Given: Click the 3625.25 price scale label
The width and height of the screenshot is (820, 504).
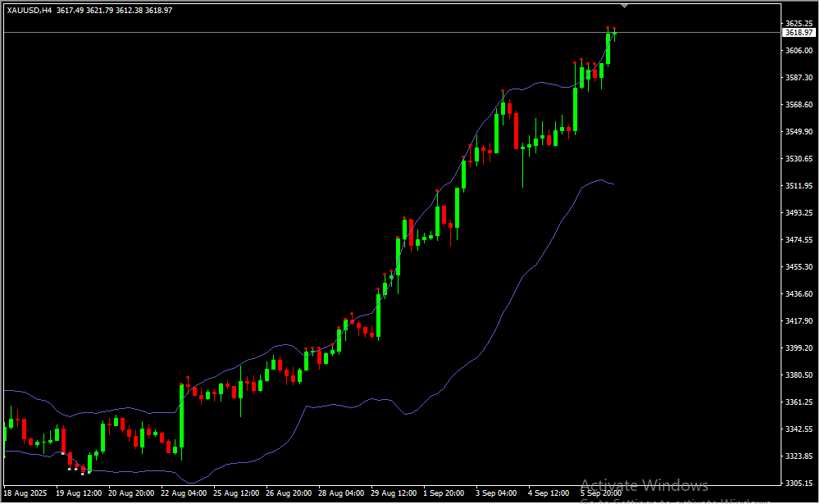Looking at the screenshot, I should (798, 23).
